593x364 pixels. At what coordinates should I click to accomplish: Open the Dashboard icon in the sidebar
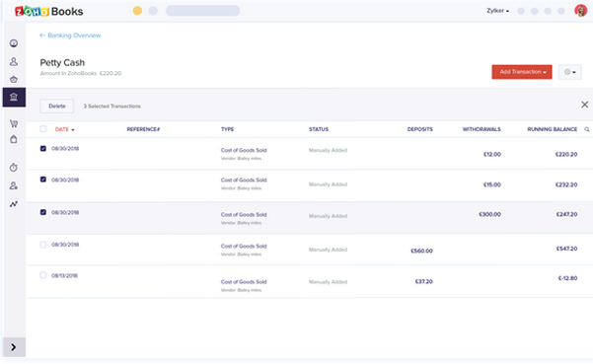(x=14, y=43)
